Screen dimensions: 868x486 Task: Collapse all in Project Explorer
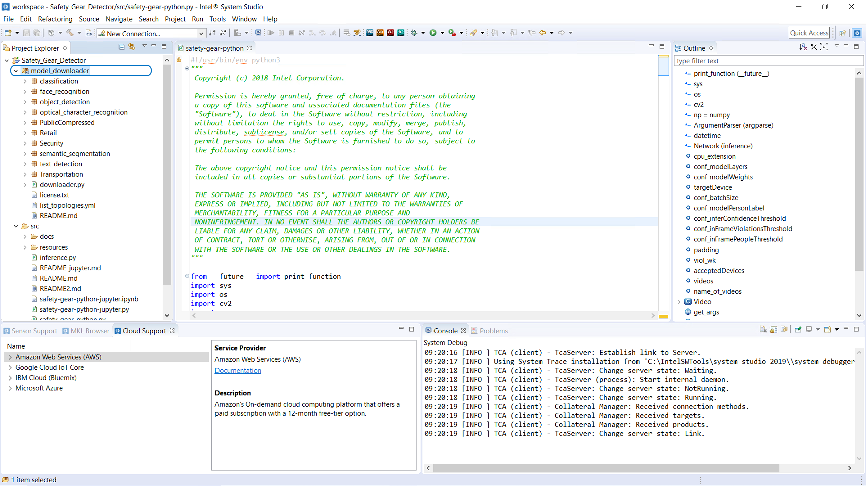pyautogui.click(x=121, y=47)
